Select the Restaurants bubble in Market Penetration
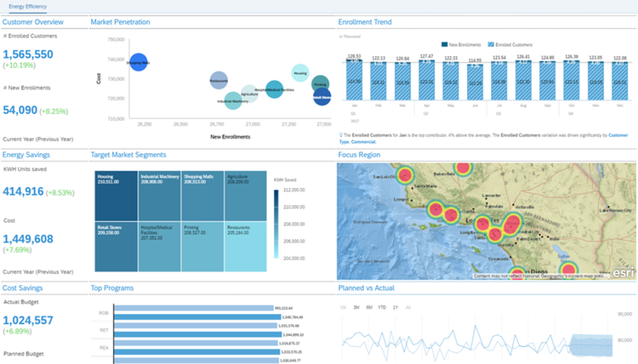The width and height of the screenshot is (638, 364). pyautogui.click(x=219, y=80)
